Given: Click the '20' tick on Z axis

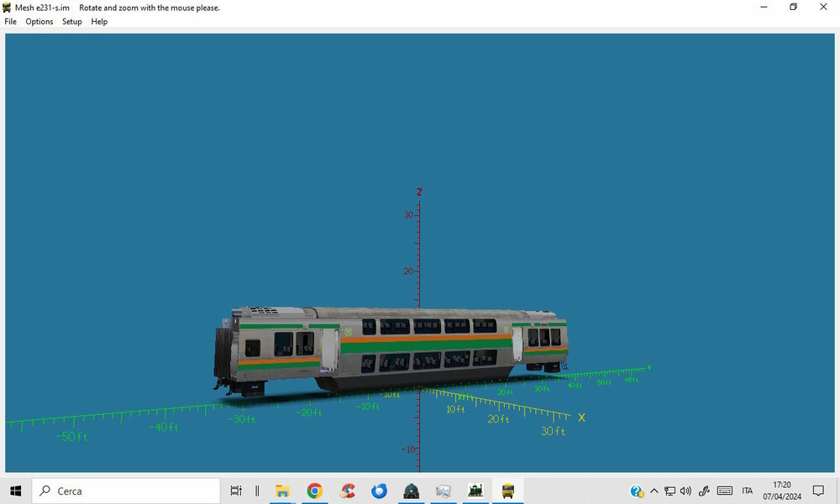Looking at the screenshot, I should click(x=408, y=271).
